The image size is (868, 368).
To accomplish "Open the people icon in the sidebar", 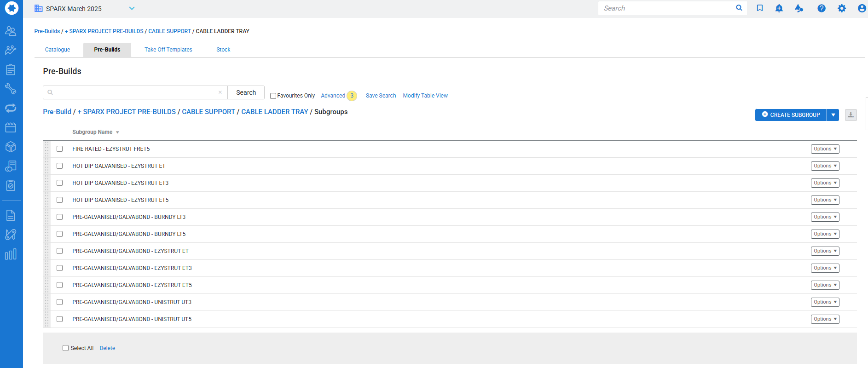I will point(11,31).
